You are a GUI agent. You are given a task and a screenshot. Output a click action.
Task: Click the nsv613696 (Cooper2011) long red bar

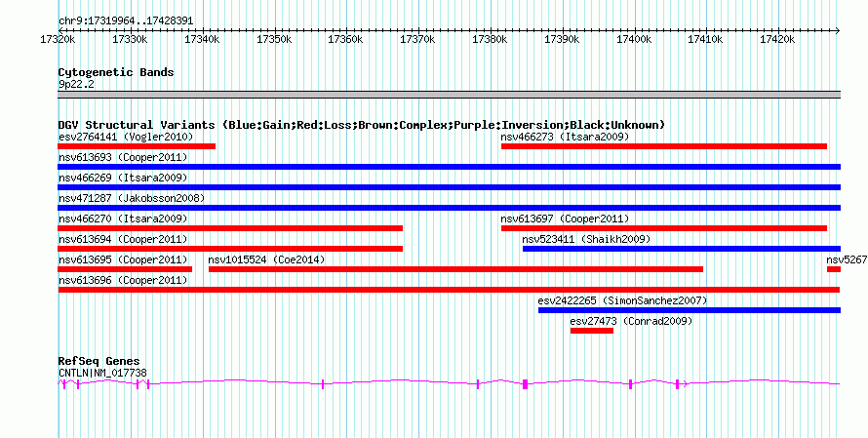pyautogui.click(x=449, y=290)
